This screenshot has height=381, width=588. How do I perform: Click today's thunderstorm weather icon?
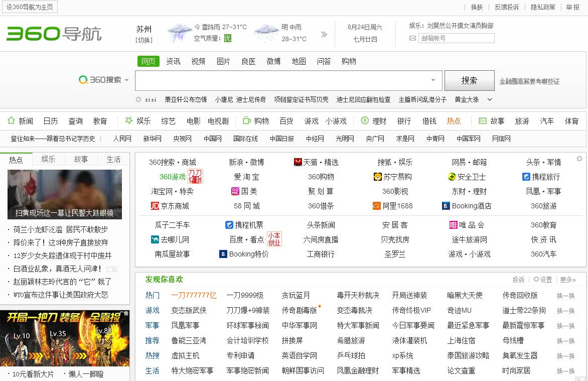(x=179, y=33)
